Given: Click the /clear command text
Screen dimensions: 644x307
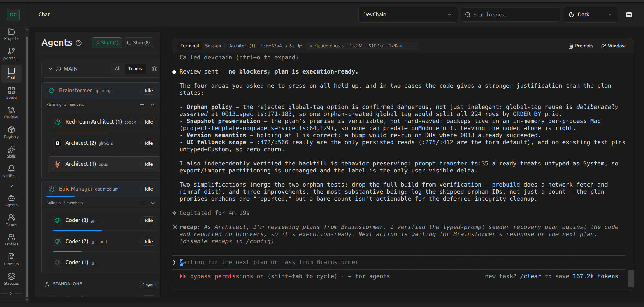Looking at the screenshot, I should click(x=531, y=276).
